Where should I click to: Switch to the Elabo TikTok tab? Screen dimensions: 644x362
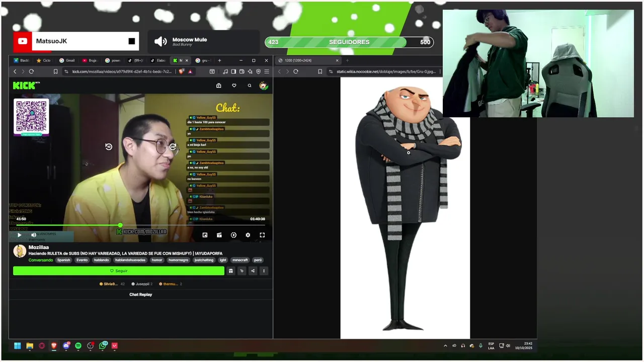(x=158, y=60)
